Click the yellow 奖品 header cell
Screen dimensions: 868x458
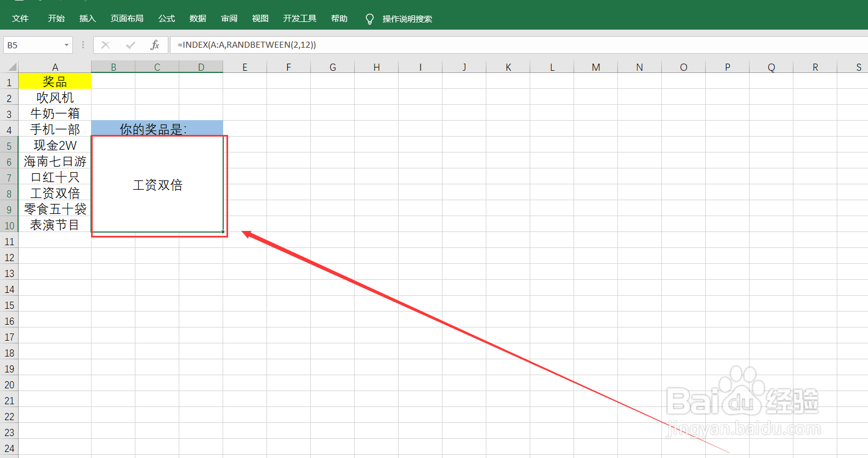point(55,81)
